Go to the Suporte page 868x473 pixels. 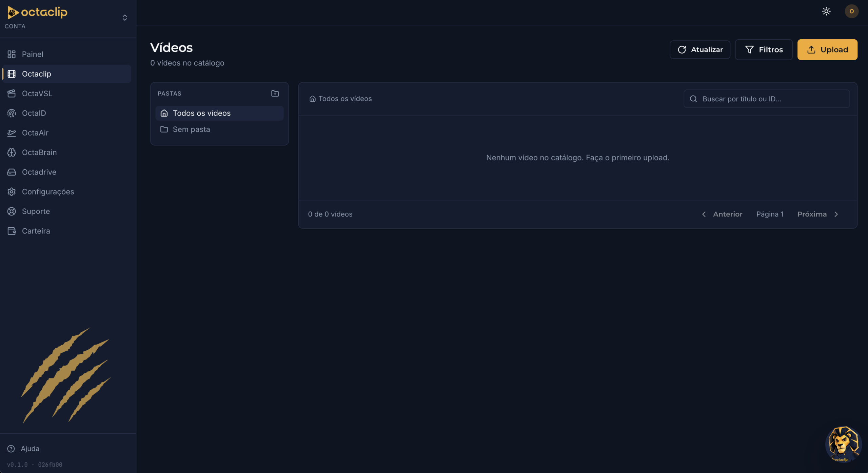pyautogui.click(x=66, y=211)
